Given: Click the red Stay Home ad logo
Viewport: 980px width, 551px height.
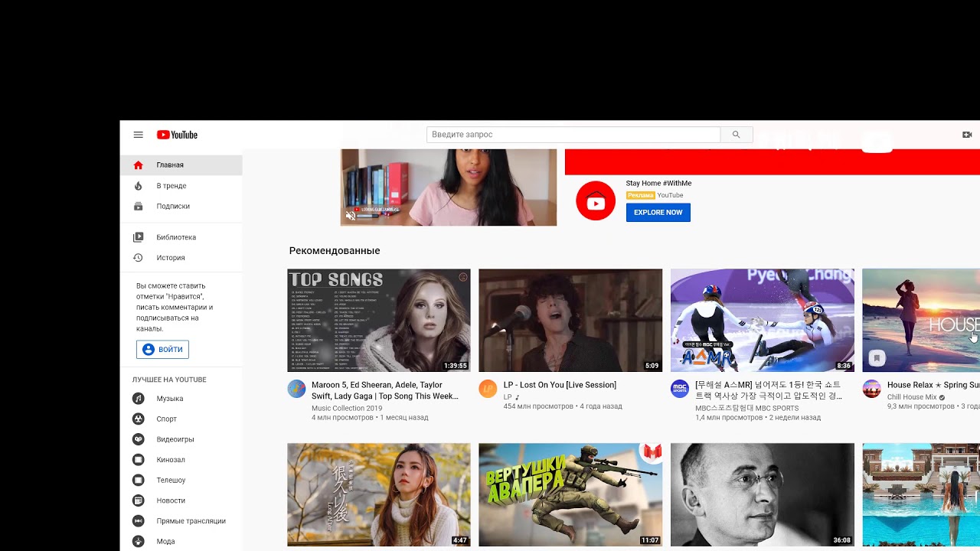Looking at the screenshot, I should pyautogui.click(x=596, y=201).
